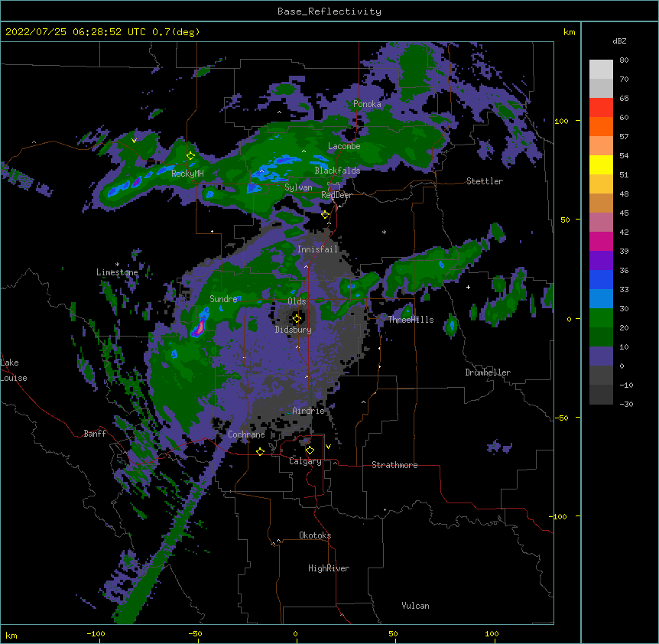The height and width of the screenshot is (644, 659).
Task: Click the Calgary city label
Action: (306, 461)
